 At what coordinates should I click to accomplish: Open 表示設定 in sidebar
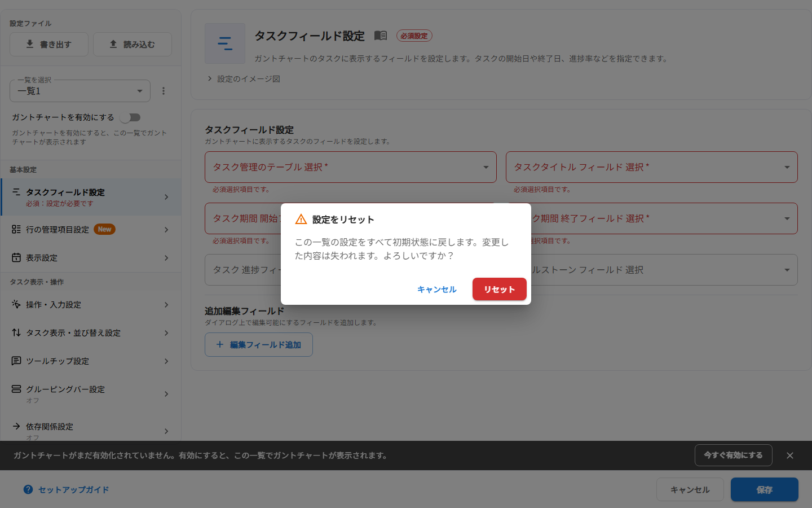[91, 257]
